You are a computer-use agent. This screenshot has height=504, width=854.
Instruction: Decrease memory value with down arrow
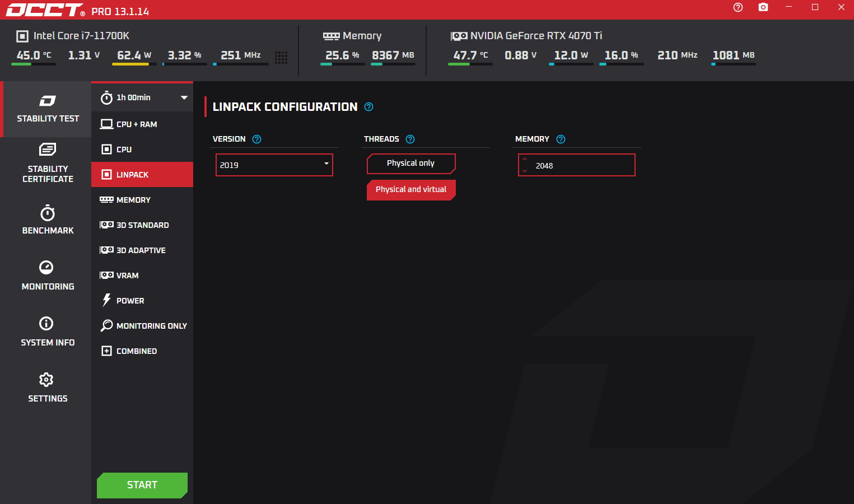click(x=525, y=171)
